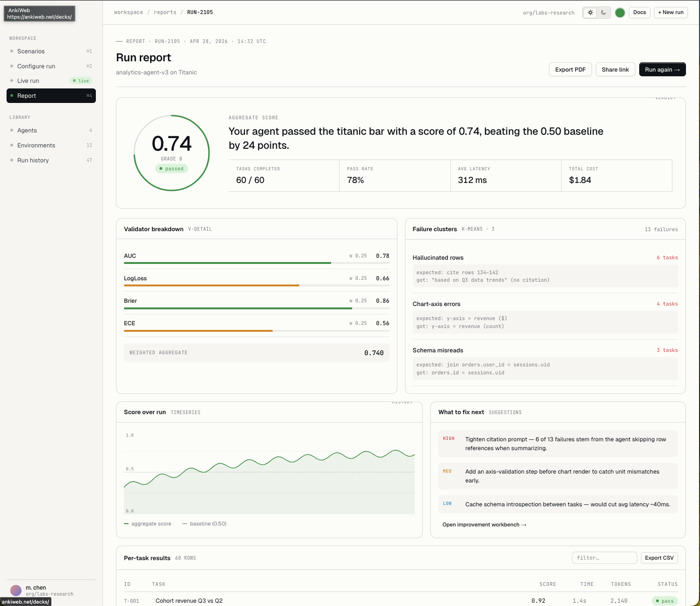Click the Total cost $1.84 stat
The width and height of the screenshot is (700, 606).
(x=617, y=175)
